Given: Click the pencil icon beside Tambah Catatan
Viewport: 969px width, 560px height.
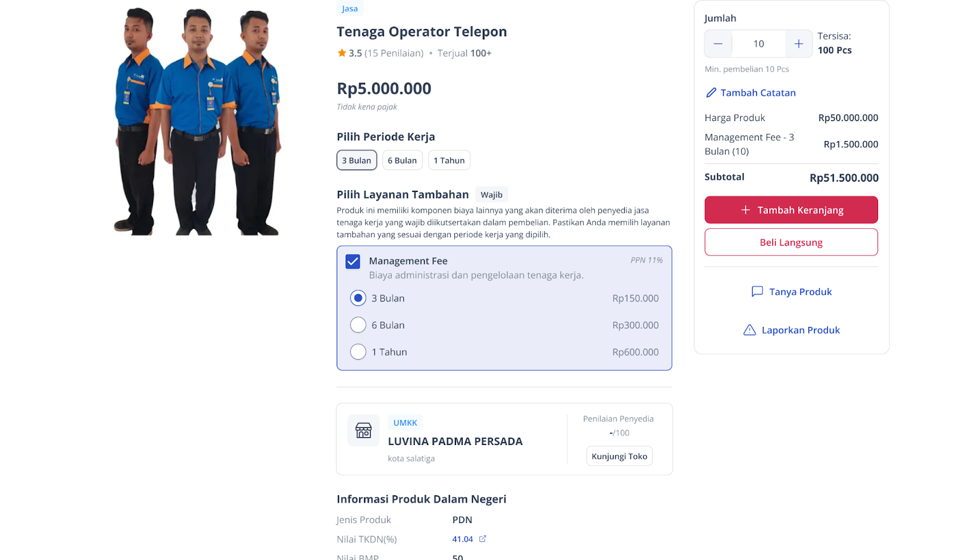Looking at the screenshot, I should coord(711,93).
